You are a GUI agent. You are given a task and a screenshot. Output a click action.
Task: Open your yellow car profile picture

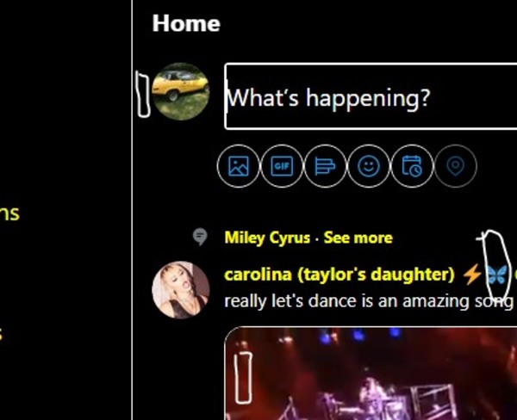click(181, 91)
